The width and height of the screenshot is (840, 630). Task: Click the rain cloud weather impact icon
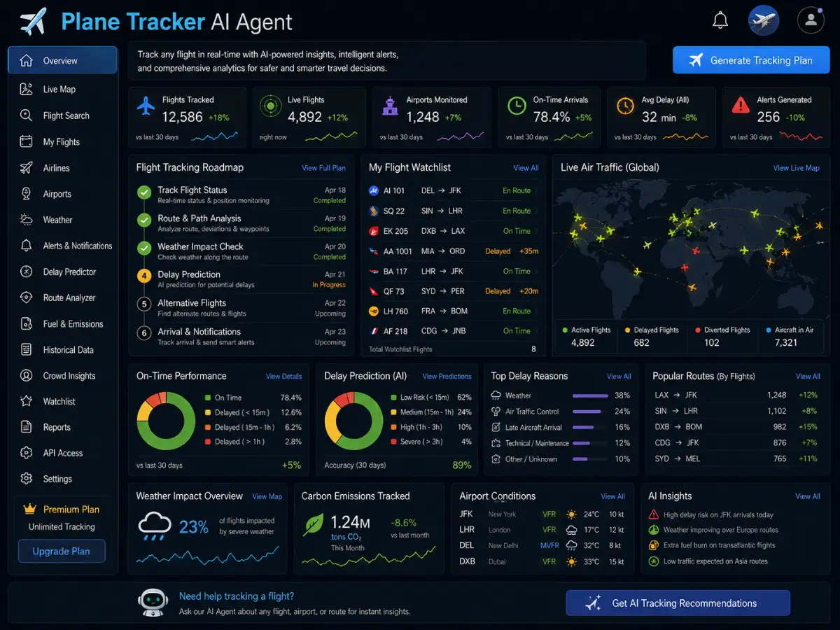154,526
